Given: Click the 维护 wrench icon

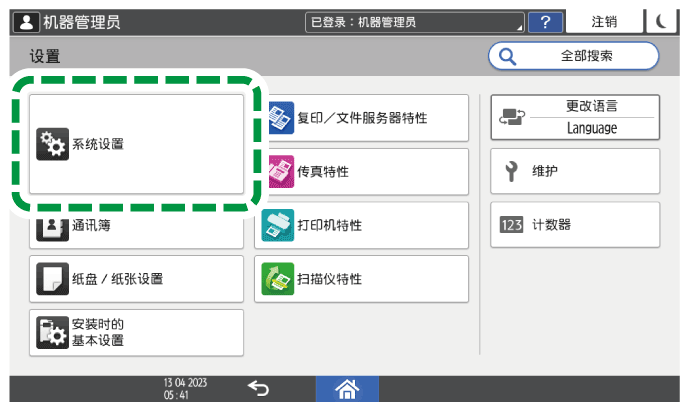Looking at the screenshot, I should 511,171.
